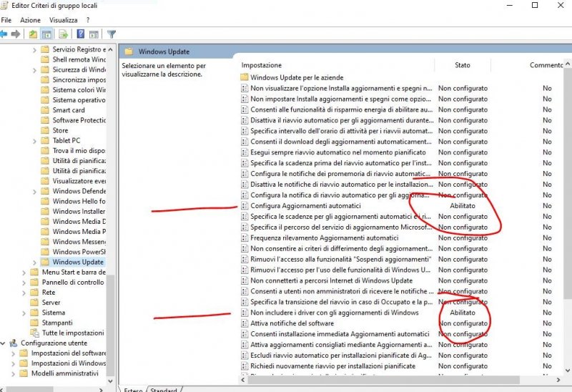Select the Stampanti folder
Screen dimensions: 572x392
point(57,323)
